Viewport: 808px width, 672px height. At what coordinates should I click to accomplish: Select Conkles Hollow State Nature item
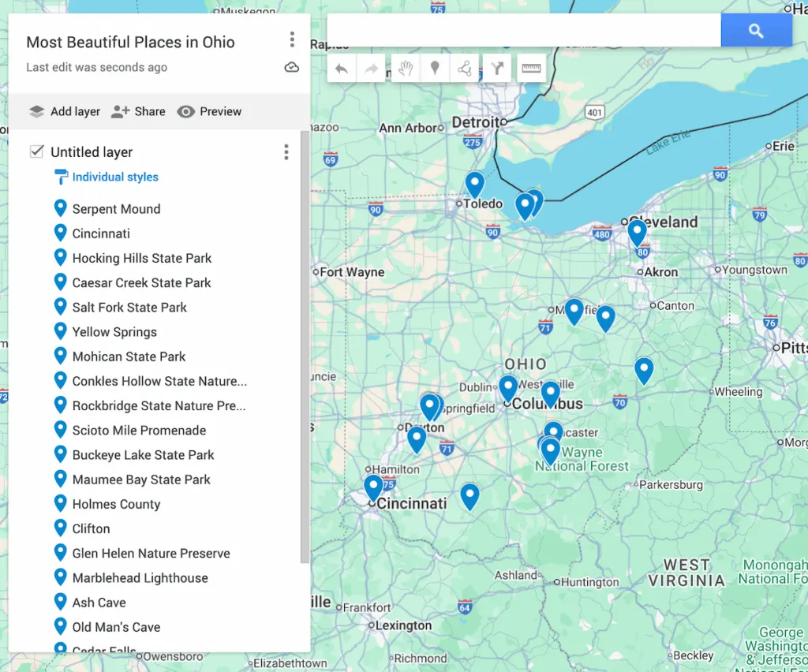coord(159,382)
